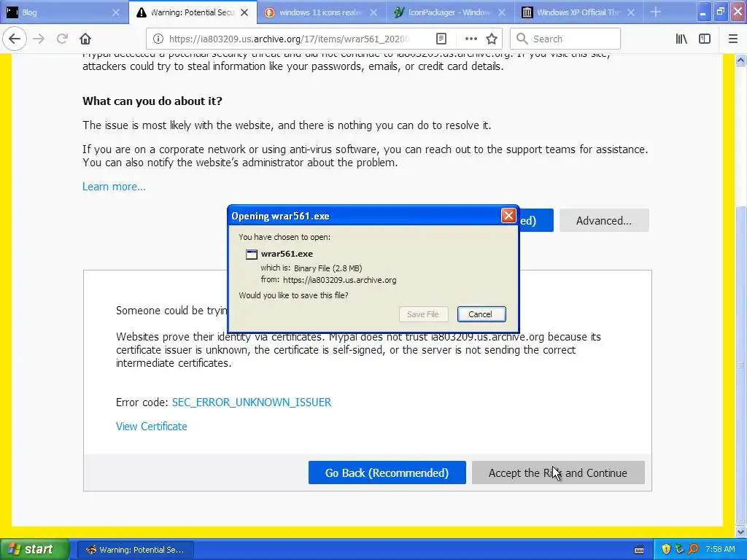This screenshot has width=747, height=560.
Task: Click the orange magnifier tray icon
Action: (x=693, y=550)
